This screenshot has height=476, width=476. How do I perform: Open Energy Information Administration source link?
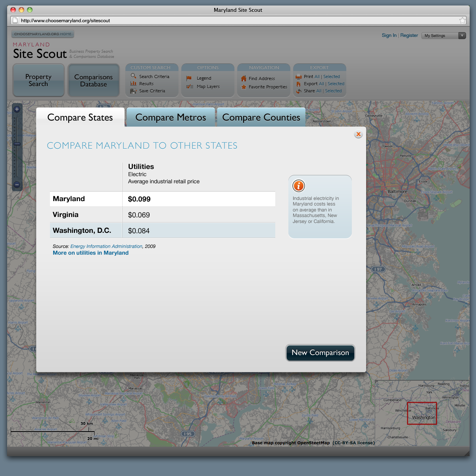(x=106, y=246)
